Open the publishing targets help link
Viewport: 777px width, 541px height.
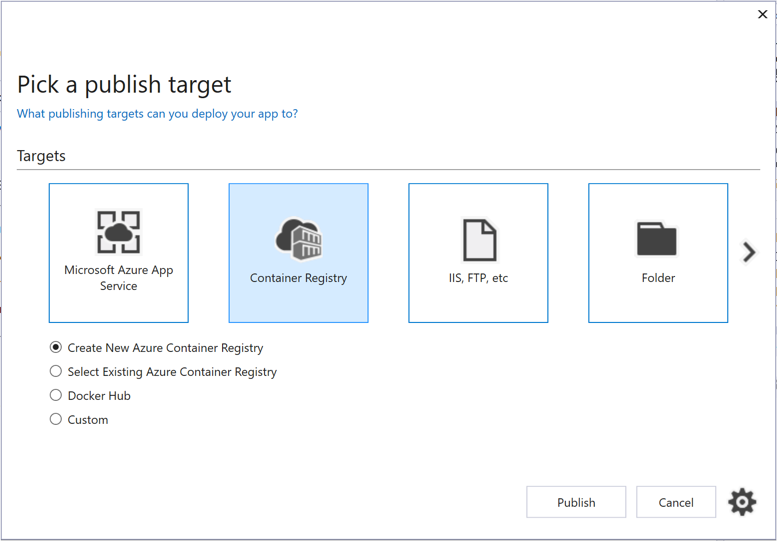[x=158, y=113]
